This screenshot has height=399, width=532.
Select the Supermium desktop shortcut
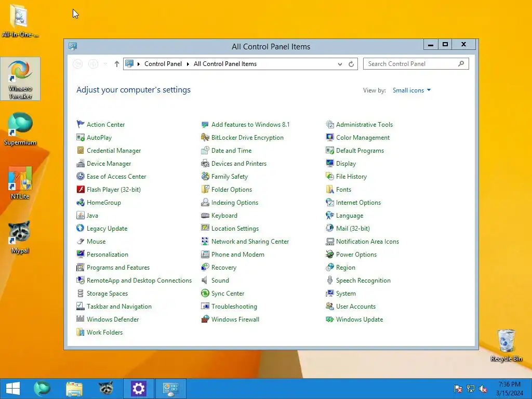click(x=20, y=129)
